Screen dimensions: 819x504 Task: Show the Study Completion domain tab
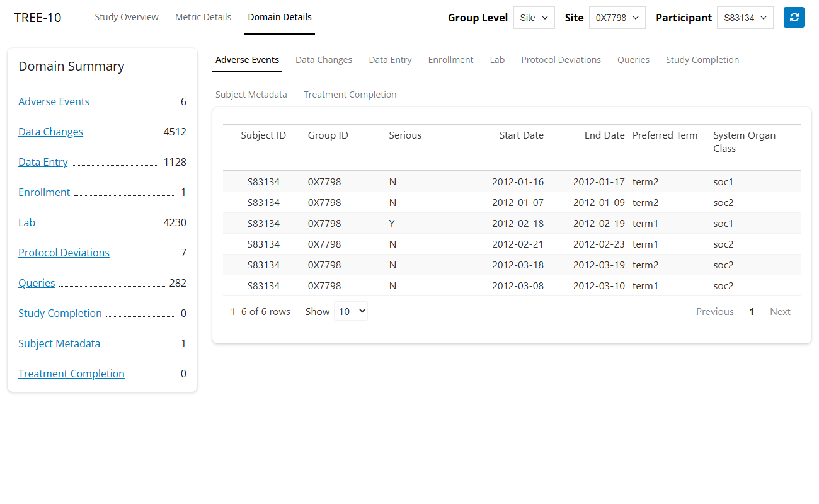click(702, 60)
